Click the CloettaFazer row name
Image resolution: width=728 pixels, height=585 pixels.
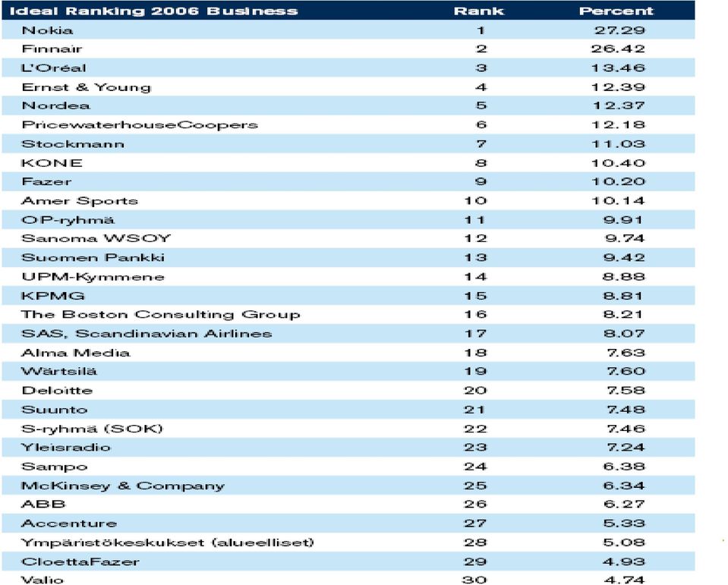pos(80,561)
